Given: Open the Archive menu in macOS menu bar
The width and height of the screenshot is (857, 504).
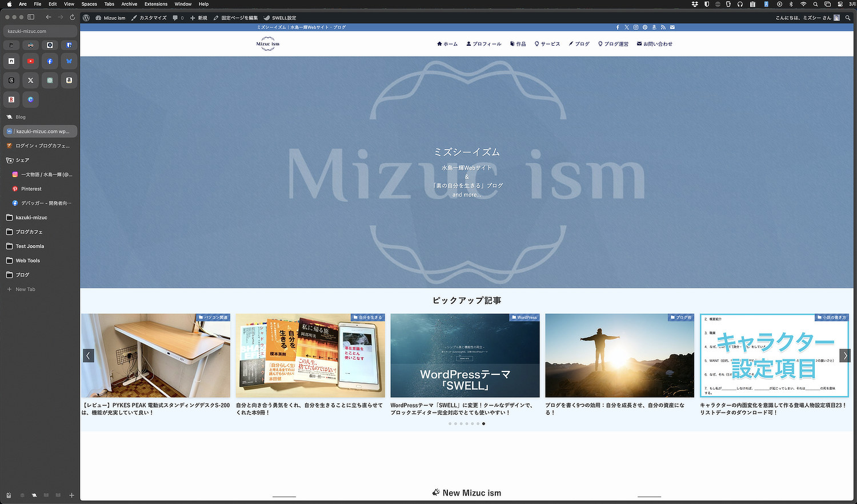Looking at the screenshot, I should click(129, 4).
